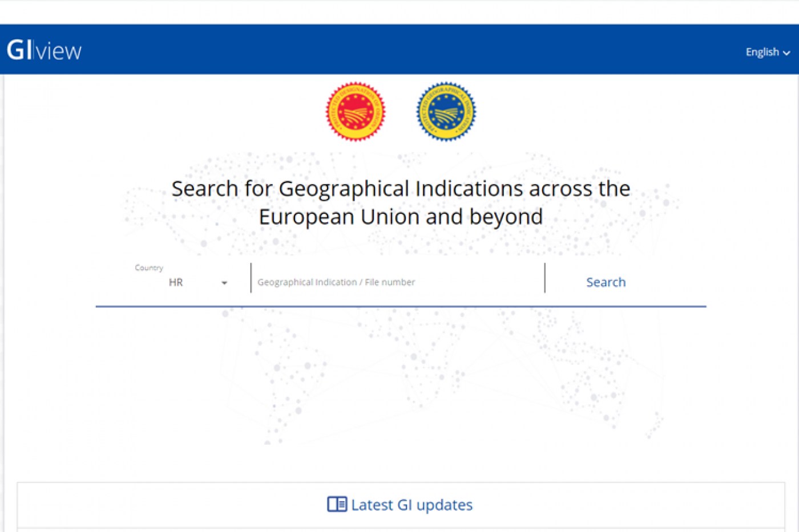Image resolution: width=799 pixels, height=532 pixels.
Task: Click the newspaper icon beside Latest GI updates
Action: [x=337, y=505]
